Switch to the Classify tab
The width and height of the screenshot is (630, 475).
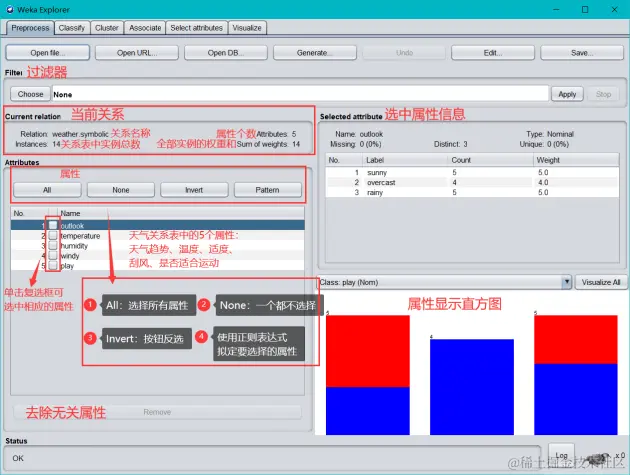click(72, 28)
